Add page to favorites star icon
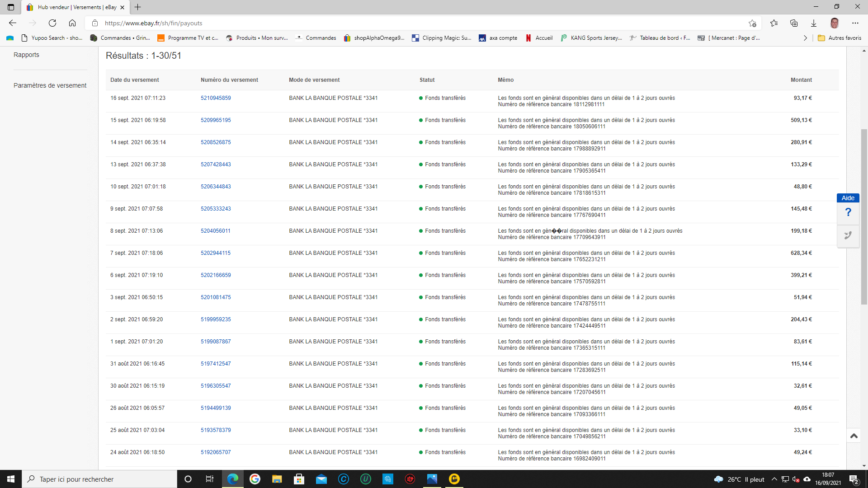 (752, 23)
